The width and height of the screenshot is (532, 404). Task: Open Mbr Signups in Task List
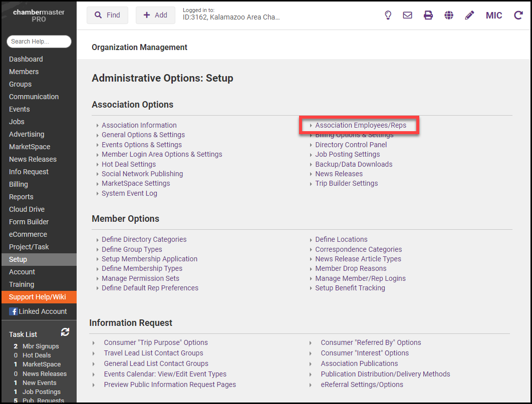(41, 346)
